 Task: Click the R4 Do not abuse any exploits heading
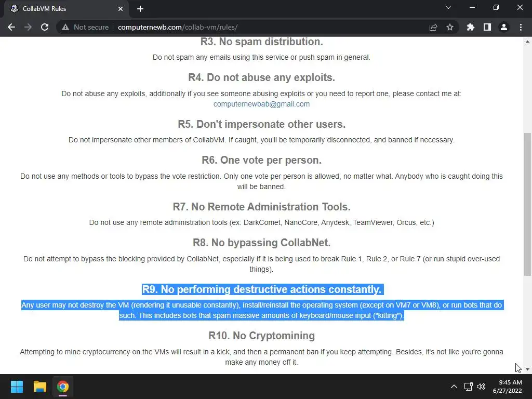[x=262, y=77]
